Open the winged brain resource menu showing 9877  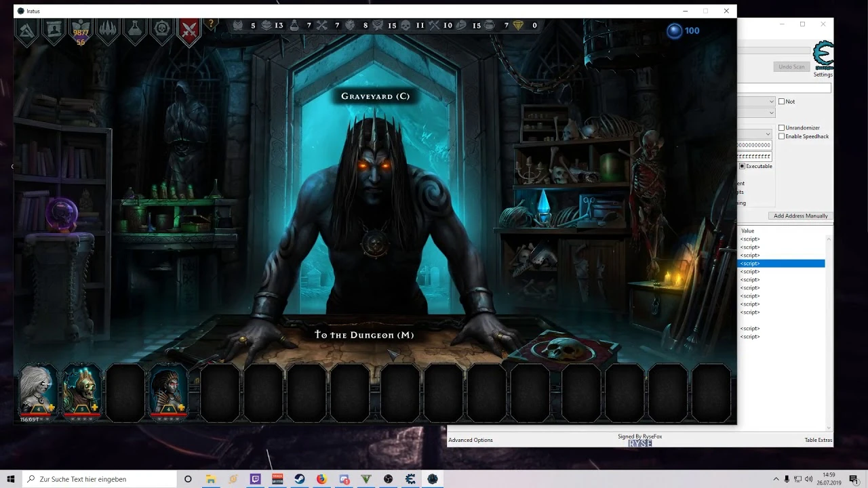(x=80, y=26)
